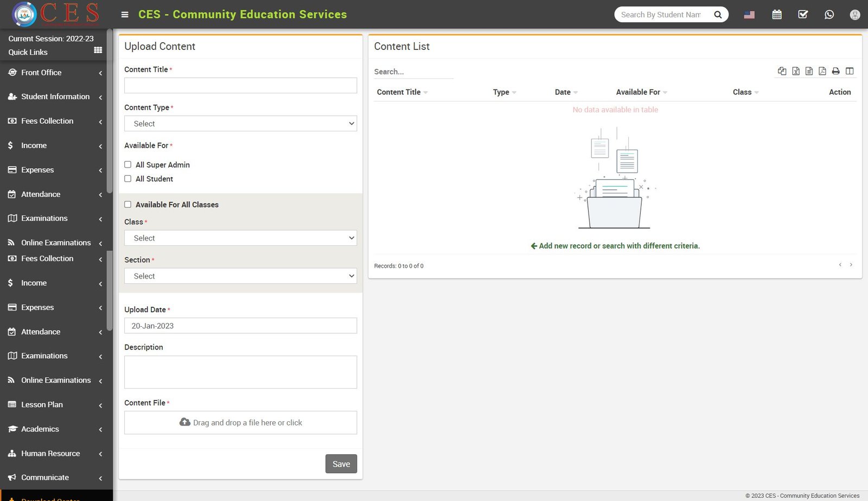
Task: Click the Upload Date field
Action: click(x=240, y=326)
